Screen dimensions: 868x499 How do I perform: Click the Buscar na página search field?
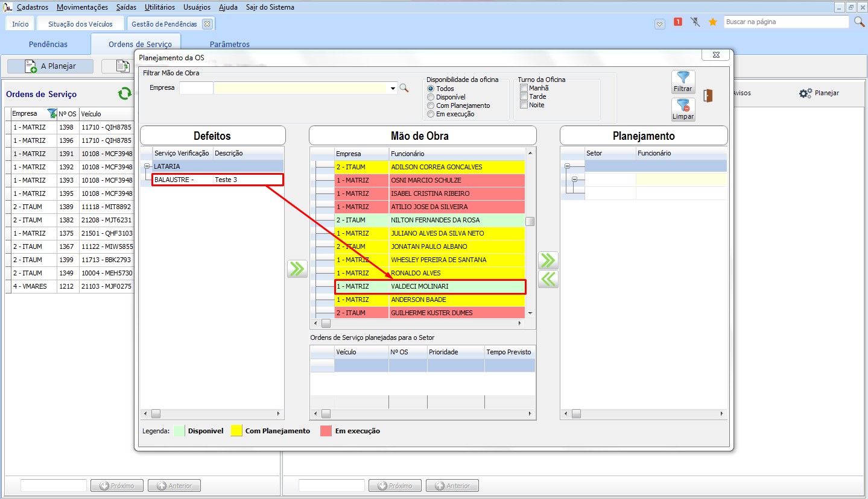click(786, 22)
